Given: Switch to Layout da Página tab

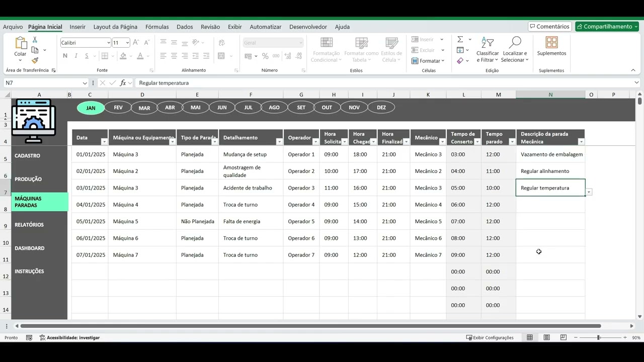Looking at the screenshot, I should coord(115,27).
